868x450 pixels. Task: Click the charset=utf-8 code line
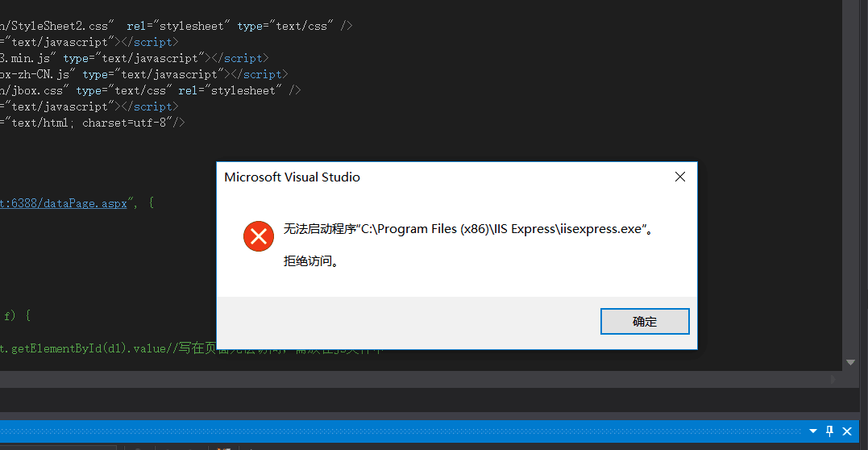(93, 123)
